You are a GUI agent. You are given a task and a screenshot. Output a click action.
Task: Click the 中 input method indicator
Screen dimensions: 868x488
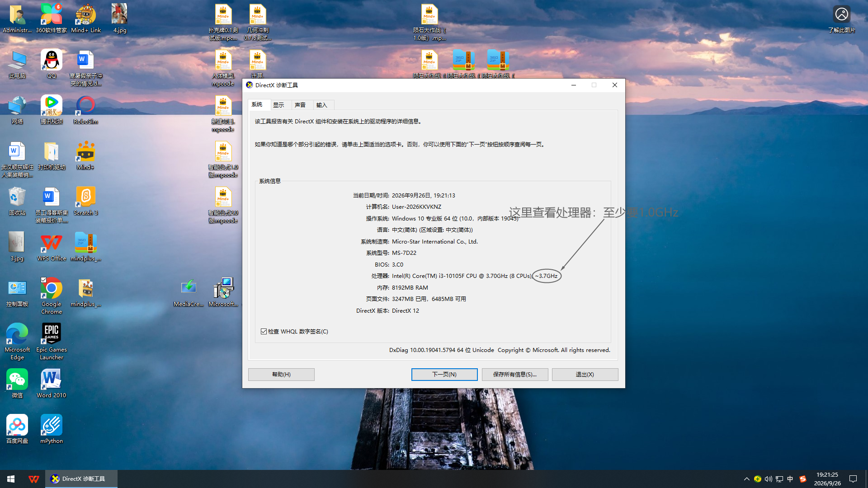790,479
